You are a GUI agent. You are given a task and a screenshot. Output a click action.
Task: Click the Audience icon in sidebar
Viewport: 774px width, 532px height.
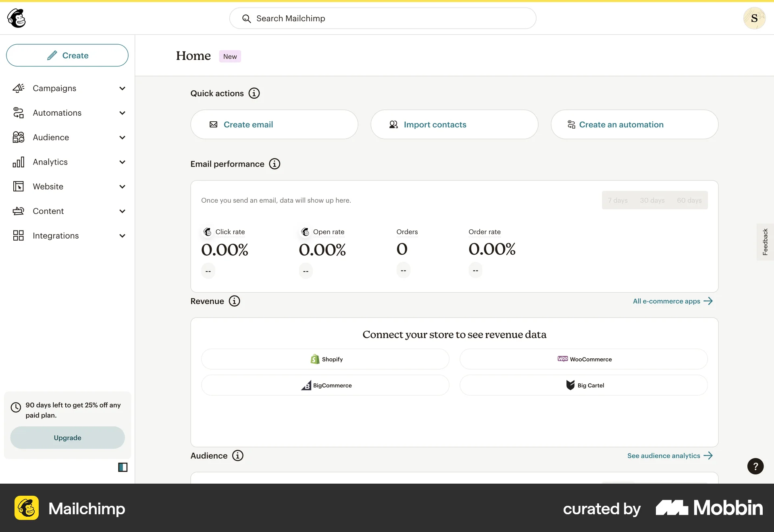pos(18,137)
